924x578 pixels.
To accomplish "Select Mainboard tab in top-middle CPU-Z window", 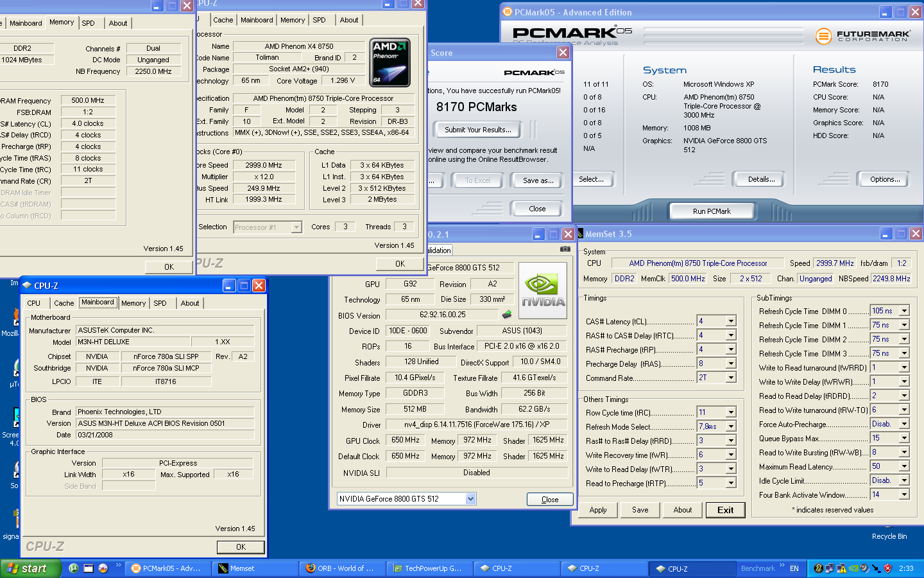I will pyautogui.click(x=257, y=20).
